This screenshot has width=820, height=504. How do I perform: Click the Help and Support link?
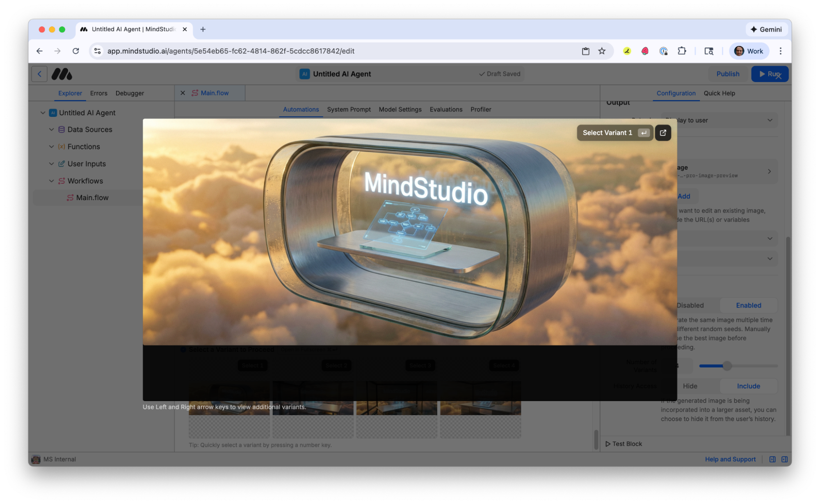[730, 459]
